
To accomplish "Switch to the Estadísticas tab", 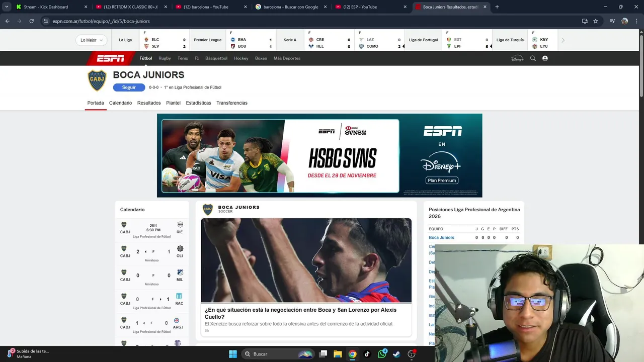I will coord(198,103).
